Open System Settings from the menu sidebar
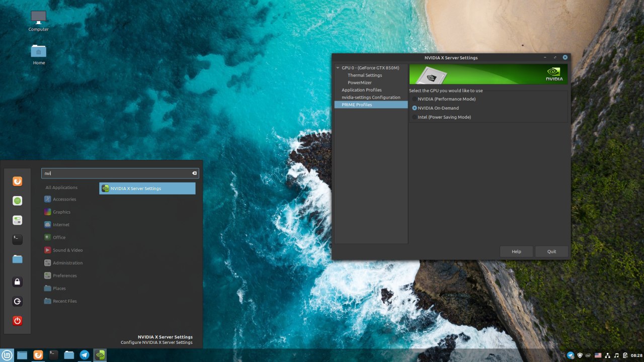The image size is (644, 362). (x=18, y=220)
